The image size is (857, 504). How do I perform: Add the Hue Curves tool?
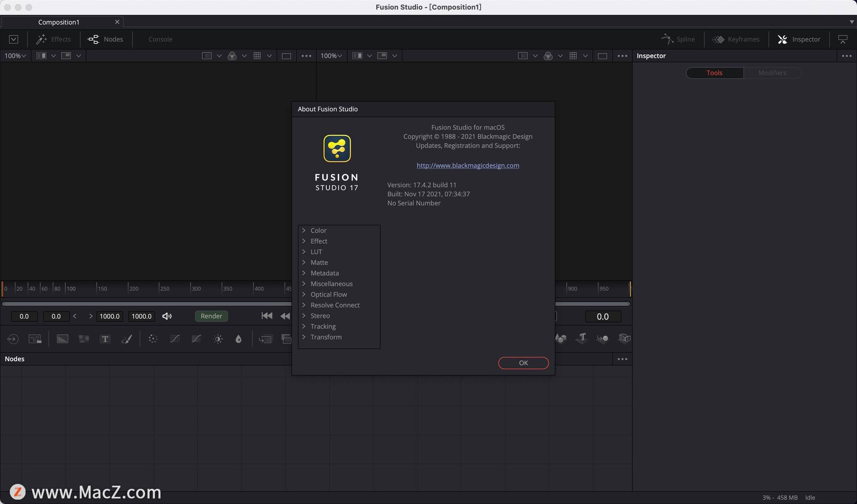coord(196,339)
